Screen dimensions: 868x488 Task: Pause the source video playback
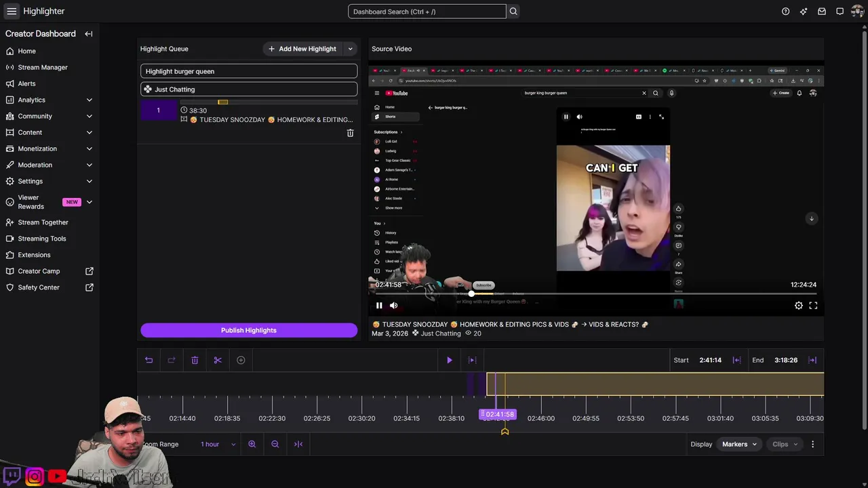(379, 306)
